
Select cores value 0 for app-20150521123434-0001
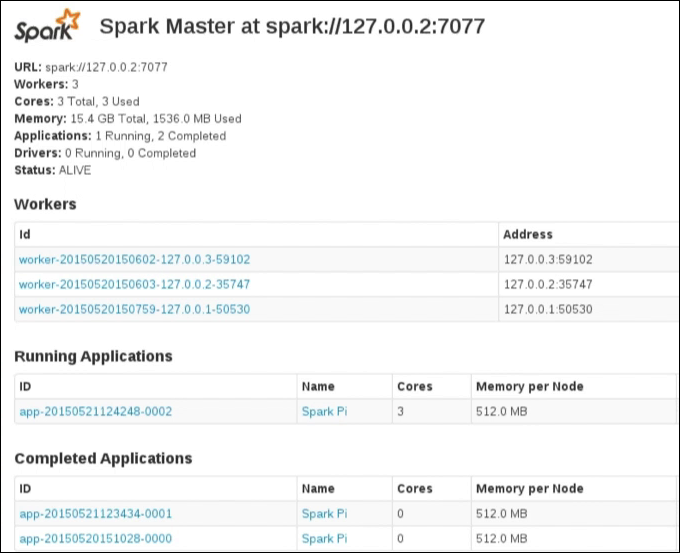click(400, 514)
